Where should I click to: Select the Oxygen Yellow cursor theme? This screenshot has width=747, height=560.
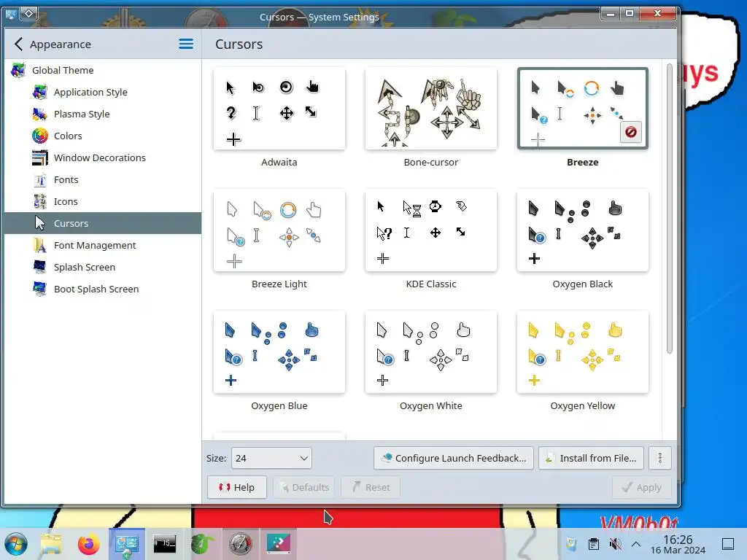pos(583,353)
